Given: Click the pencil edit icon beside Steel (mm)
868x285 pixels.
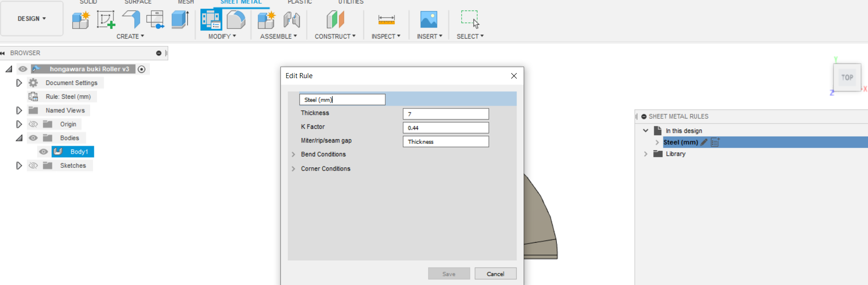Looking at the screenshot, I should [x=704, y=142].
